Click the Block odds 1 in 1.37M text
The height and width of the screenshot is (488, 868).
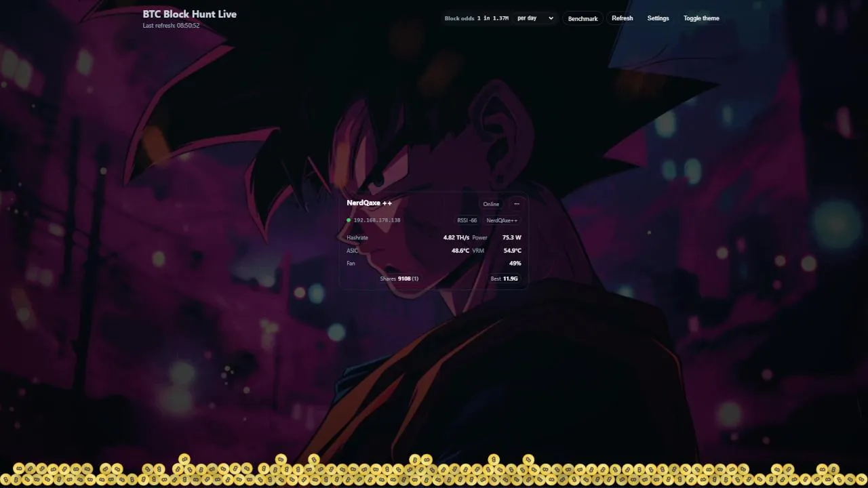(x=477, y=18)
